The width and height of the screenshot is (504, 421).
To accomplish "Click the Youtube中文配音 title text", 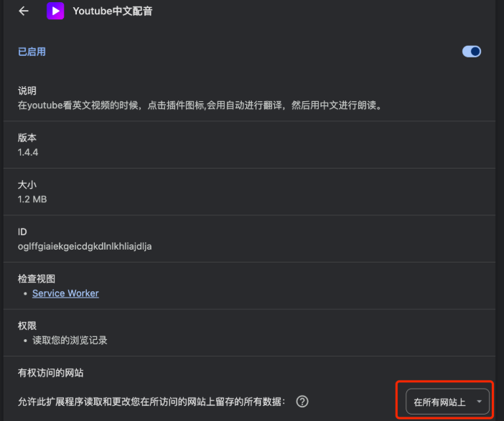I will [x=113, y=11].
